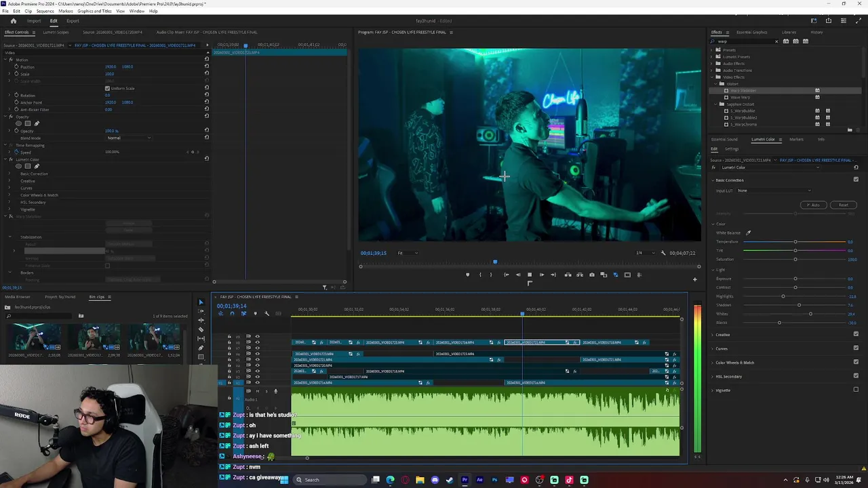The width and height of the screenshot is (868, 488).
Task: Switch to the Essential Graphics tab
Action: pos(752,32)
